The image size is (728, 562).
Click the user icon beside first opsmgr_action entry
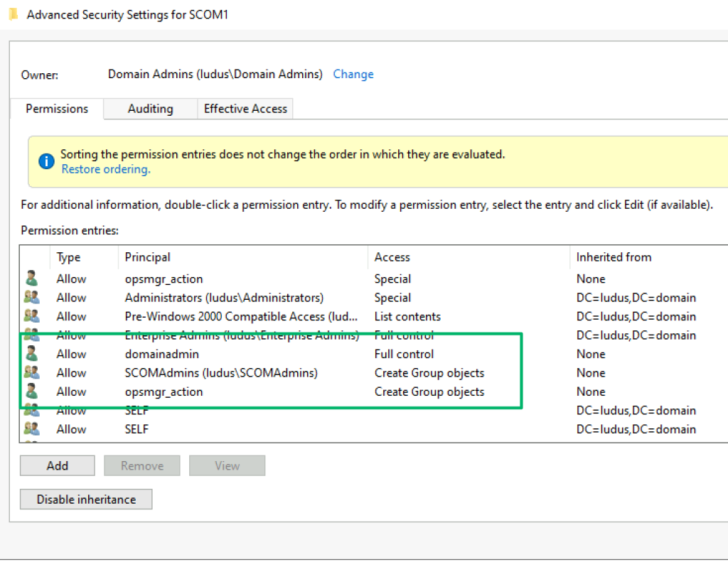[31, 279]
